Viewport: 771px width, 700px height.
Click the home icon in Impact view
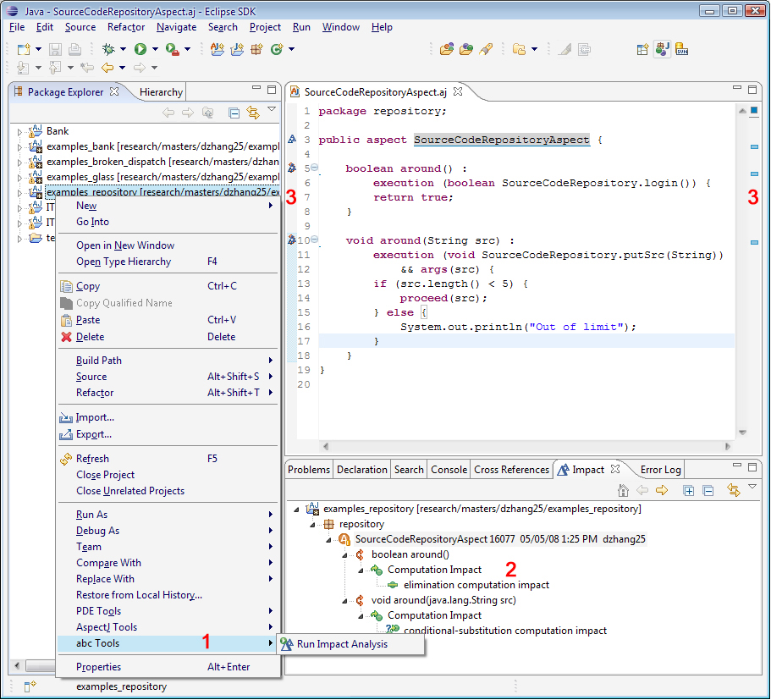point(623,490)
